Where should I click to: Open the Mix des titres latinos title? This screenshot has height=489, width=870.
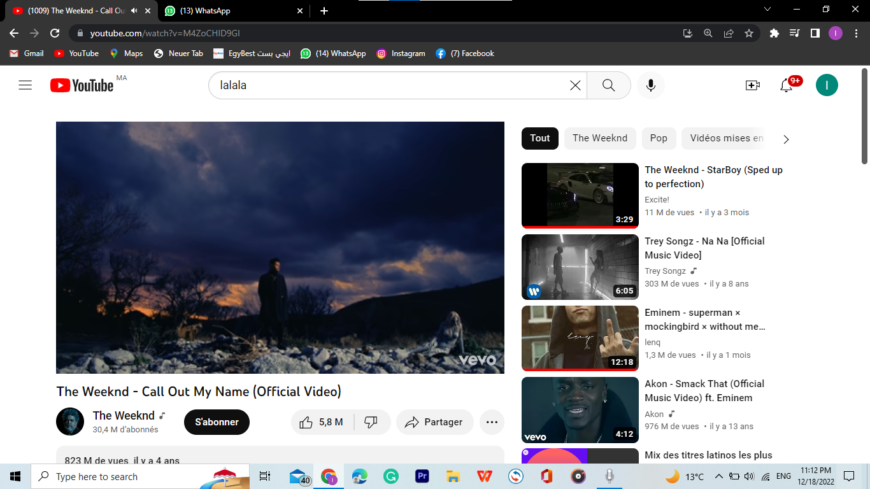point(708,455)
